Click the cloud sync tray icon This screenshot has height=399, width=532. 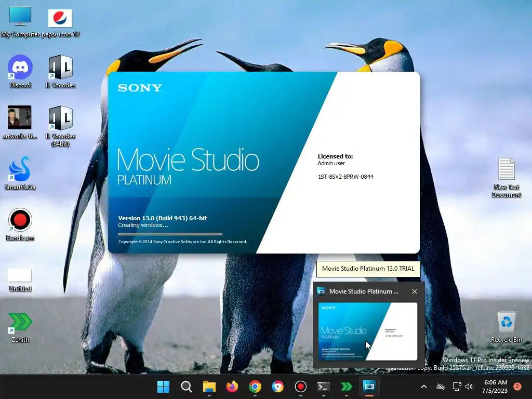441,387
